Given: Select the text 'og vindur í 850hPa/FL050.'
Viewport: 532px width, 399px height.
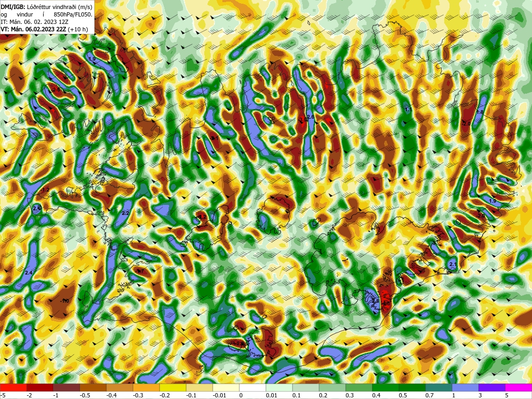Looking at the screenshot, I should tap(46, 14).
